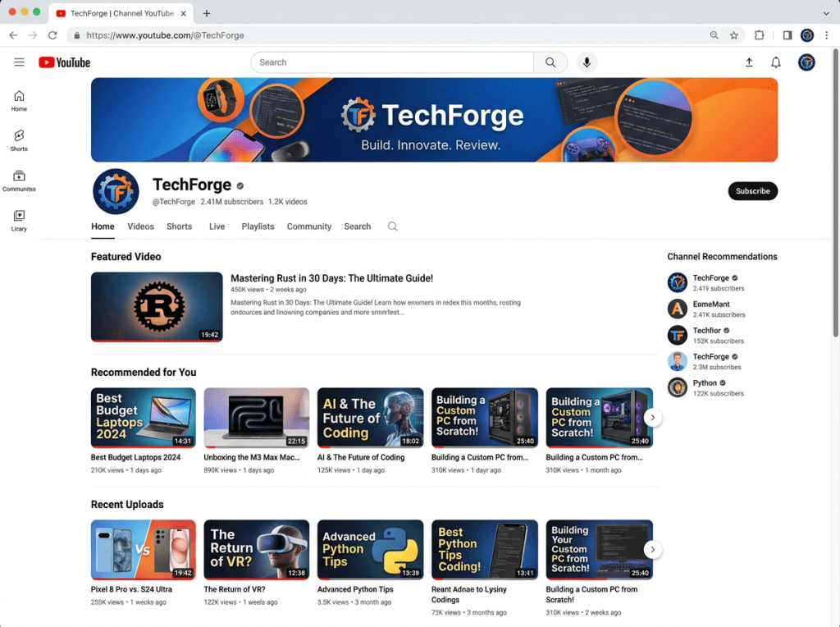This screenshot has height=627, width=840.
Task: Go to Home in the sidebar
Action: [x=20, y=101]
